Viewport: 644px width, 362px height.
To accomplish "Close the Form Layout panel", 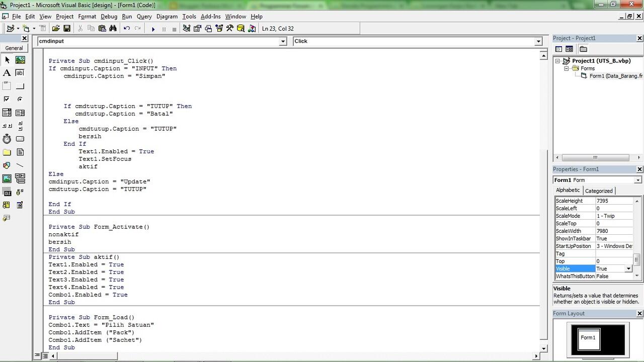I will coord(640,314).
